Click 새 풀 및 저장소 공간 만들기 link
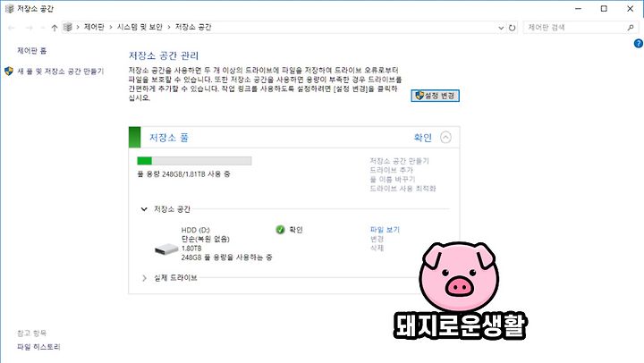The height and width of the screenshot is (363, 644). (x=61, y=72)
